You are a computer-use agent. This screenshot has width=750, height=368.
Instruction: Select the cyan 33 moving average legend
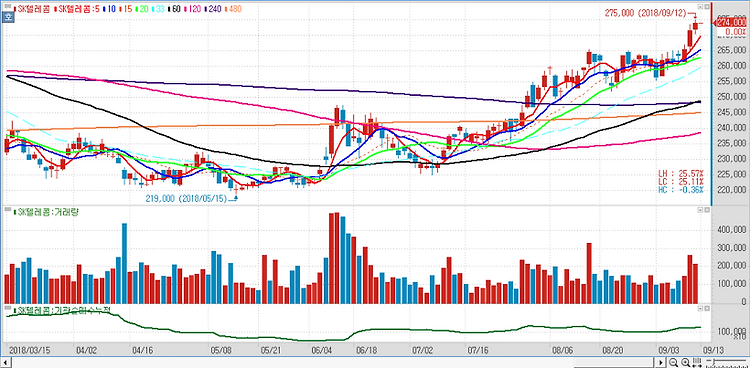[x=158, y=9]
